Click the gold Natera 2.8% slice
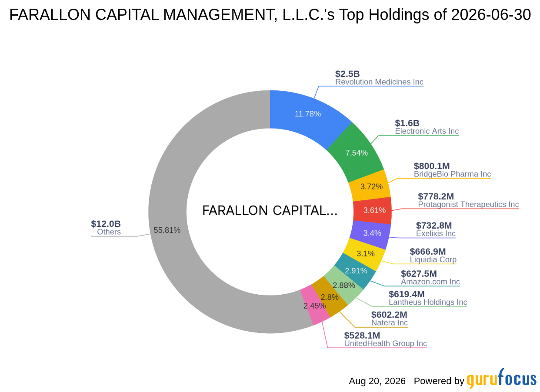Screen dimensions: 540x392 [x=330, y=298]
